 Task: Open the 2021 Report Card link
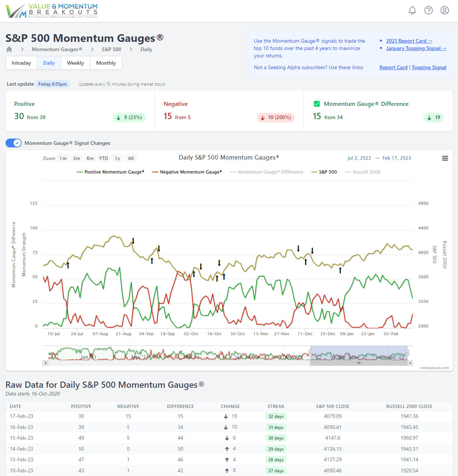(x=409, y=41)
